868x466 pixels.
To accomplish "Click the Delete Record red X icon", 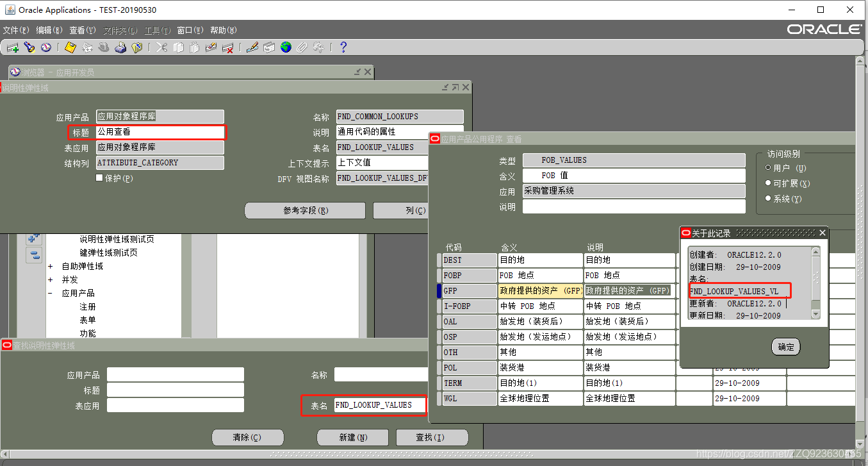I will click(x=228, y=47).
